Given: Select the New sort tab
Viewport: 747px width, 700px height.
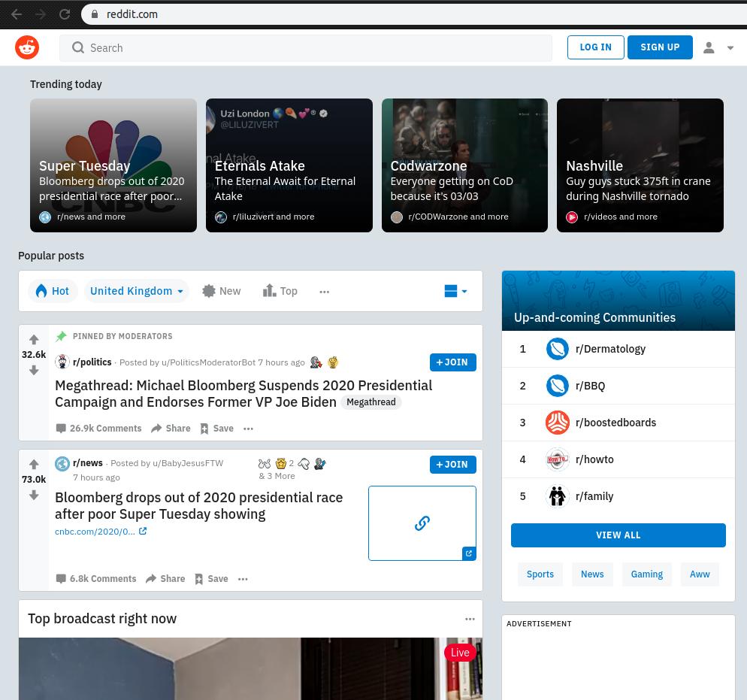Looking at the screenshot, I should click(x=222, y=291).
